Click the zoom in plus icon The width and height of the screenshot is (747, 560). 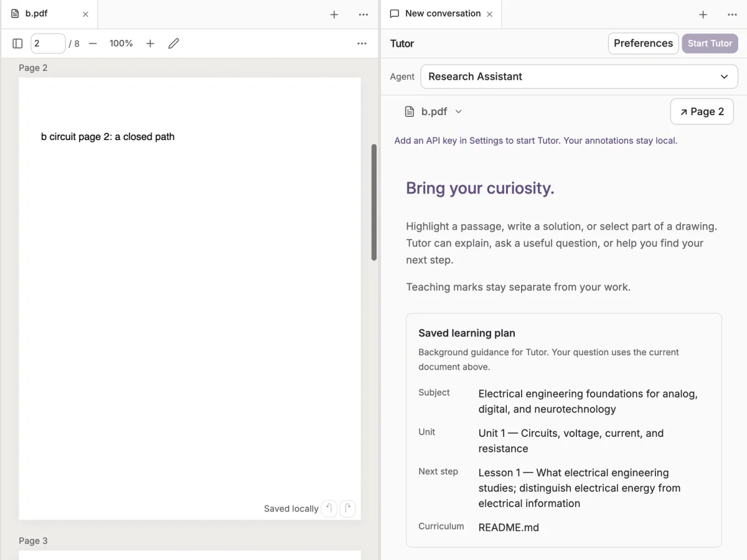tap(150, 44)
